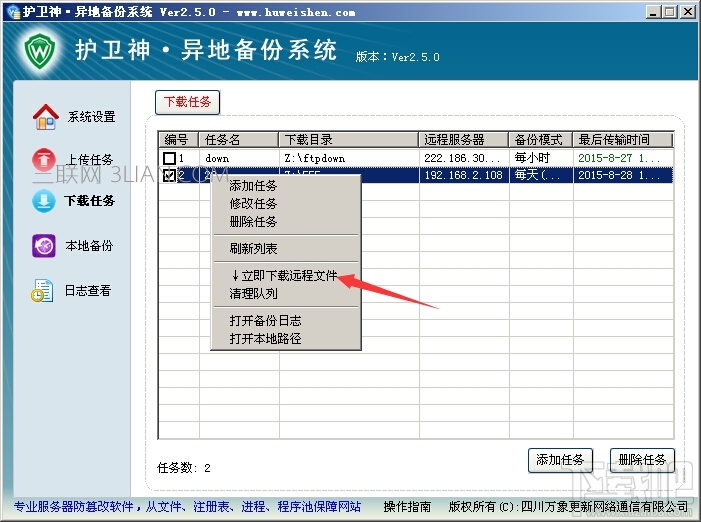Viewport: 701px width, 522px height.
Task: Open 日志查看 in the sidebar
Action: (x=88, y=290)
